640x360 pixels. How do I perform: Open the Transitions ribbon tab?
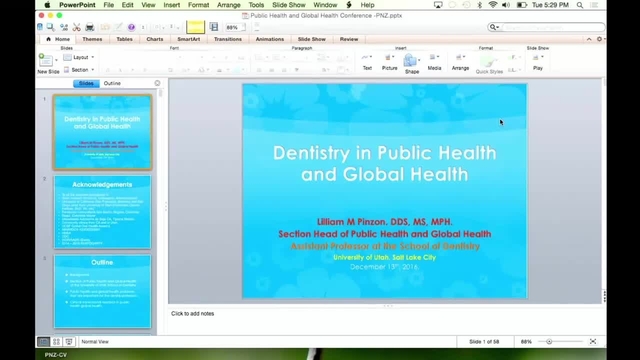(228, 39)
